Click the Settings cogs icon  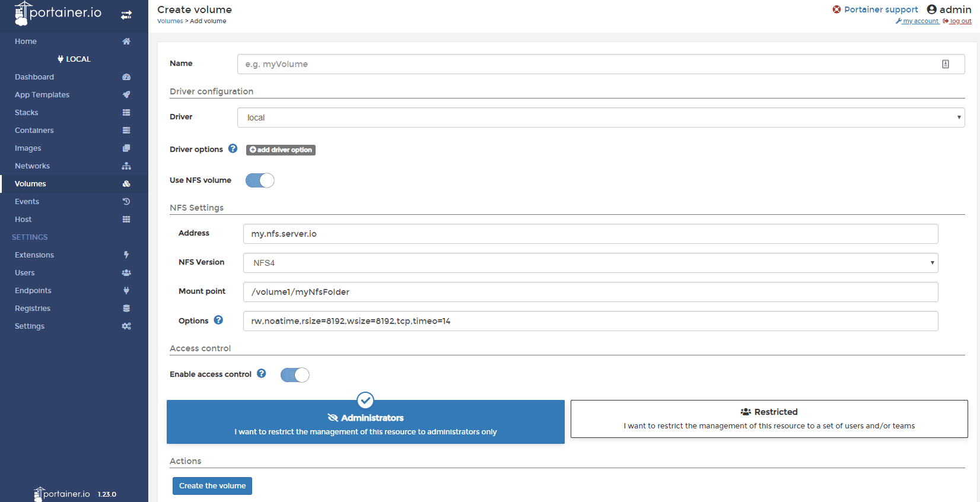click(x=126, y=326)
